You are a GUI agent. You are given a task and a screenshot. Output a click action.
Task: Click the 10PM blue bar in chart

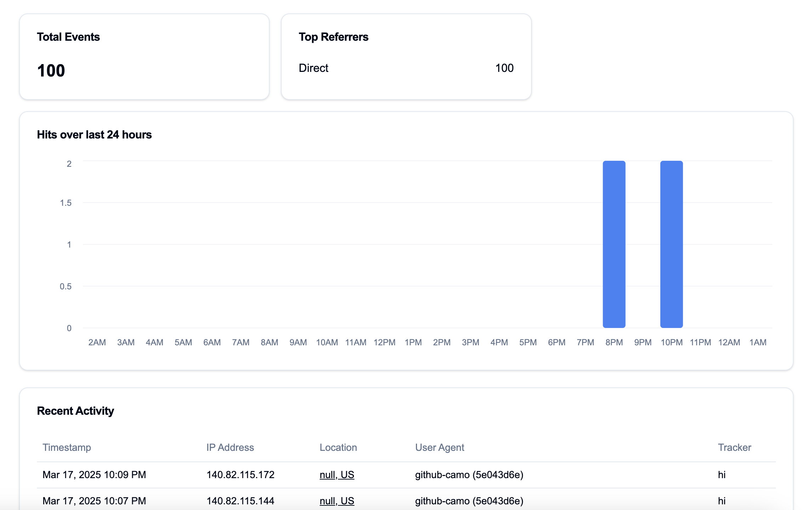pos(671,244)
